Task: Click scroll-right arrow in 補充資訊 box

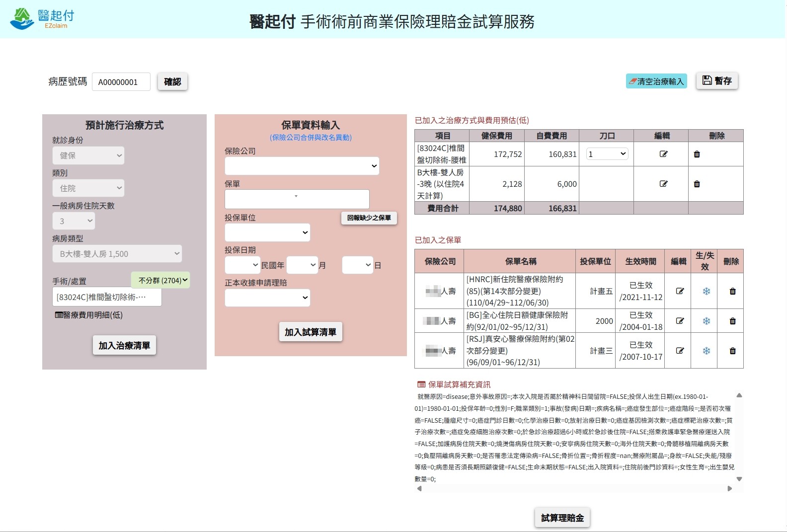Action: [x=730, y=489]
